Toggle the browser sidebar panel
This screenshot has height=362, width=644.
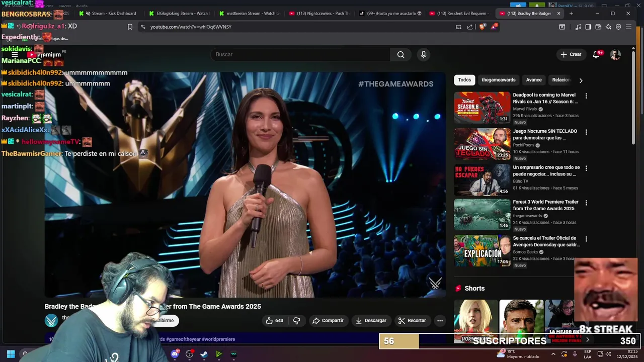click(x=588, y=27)
